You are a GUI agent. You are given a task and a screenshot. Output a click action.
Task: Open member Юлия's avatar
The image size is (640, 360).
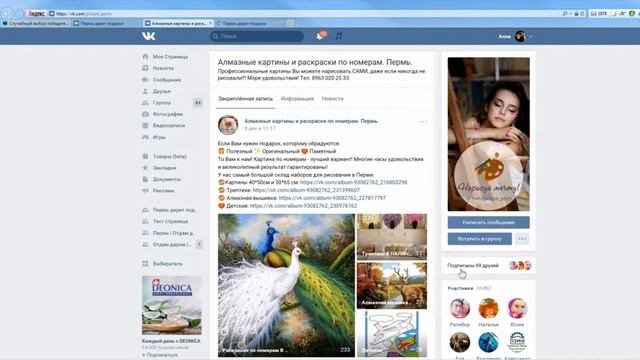click(x=517, y=308)
